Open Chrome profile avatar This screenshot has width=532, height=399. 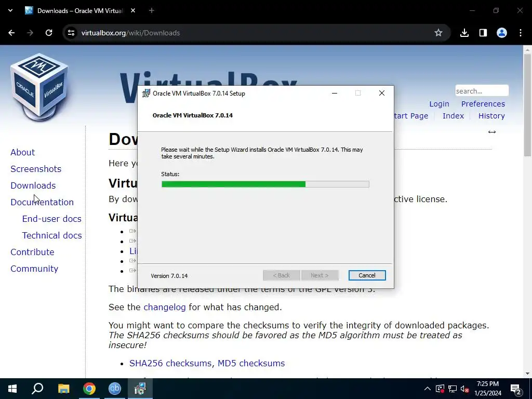click(x=502, y=33)
